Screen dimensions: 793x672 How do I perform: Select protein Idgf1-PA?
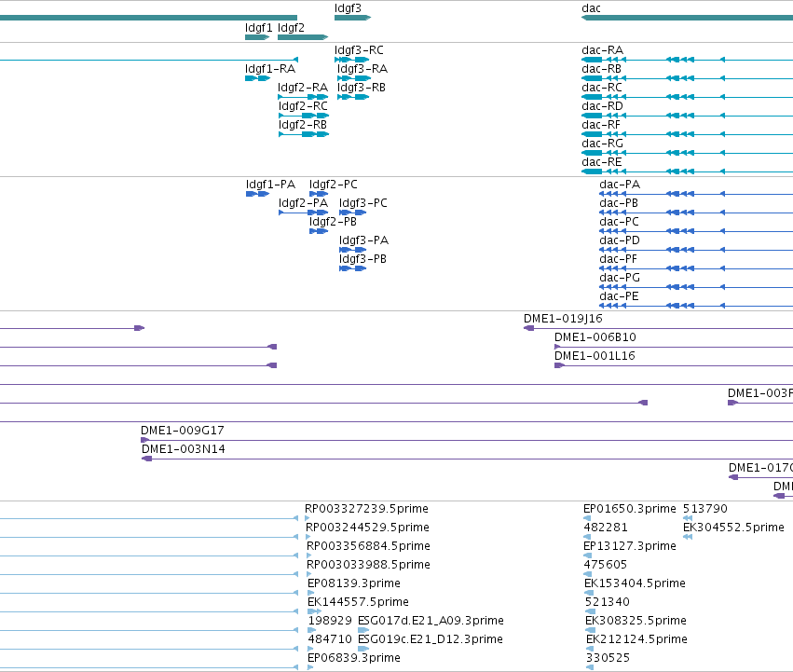pos(257,194)
